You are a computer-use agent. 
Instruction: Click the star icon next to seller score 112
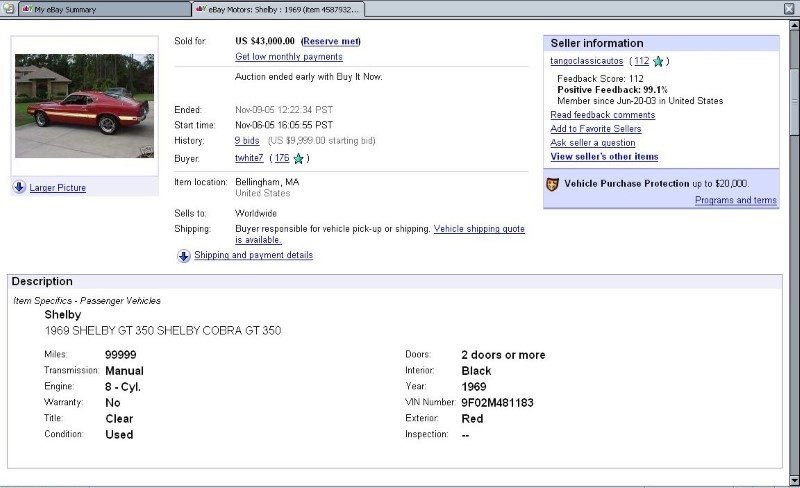click(658, 62)
